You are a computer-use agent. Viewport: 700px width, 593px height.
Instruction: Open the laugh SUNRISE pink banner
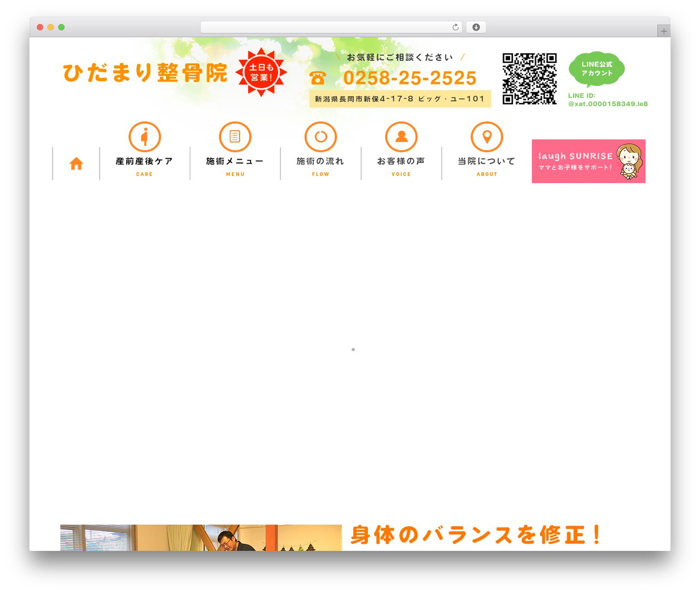[588, 161]
